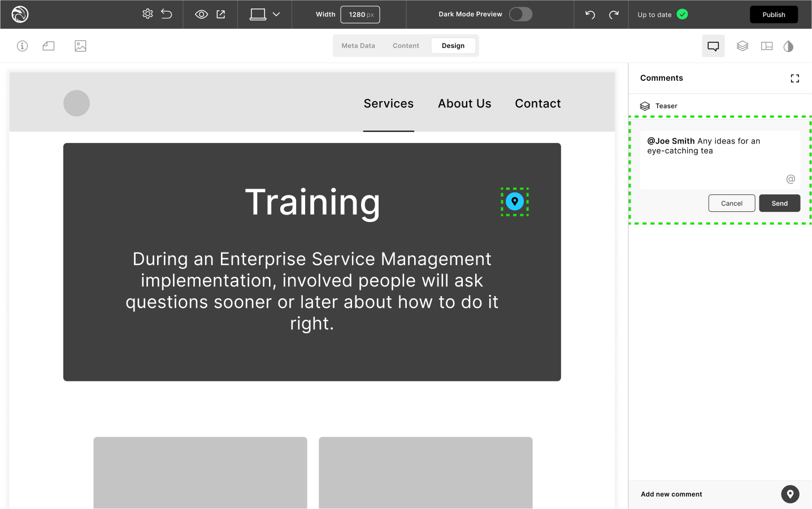This screenshot has height=509, width=812.
Task: Toggle the Dark Mode Preview switch
Action: [520, 14]
